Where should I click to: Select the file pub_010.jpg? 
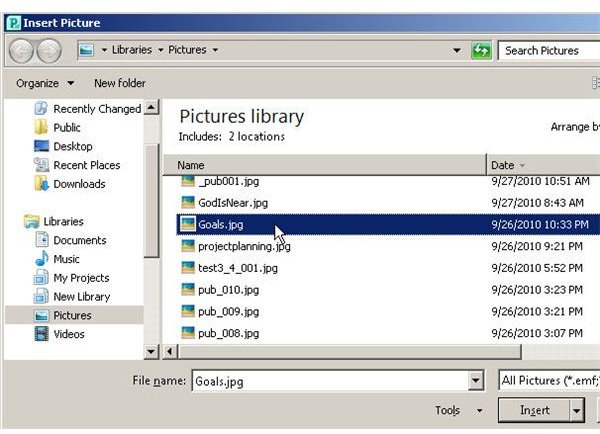click(228, 290)
